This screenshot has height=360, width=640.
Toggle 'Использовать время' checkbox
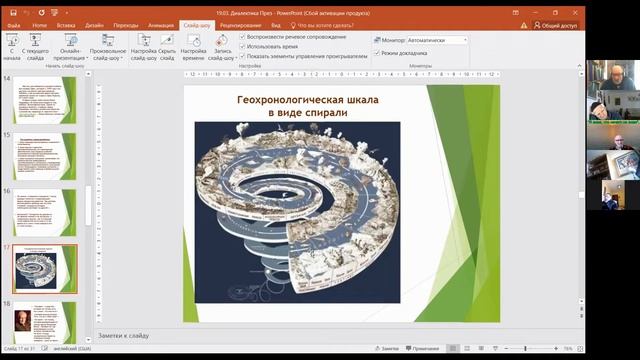(x=242, y=47)
